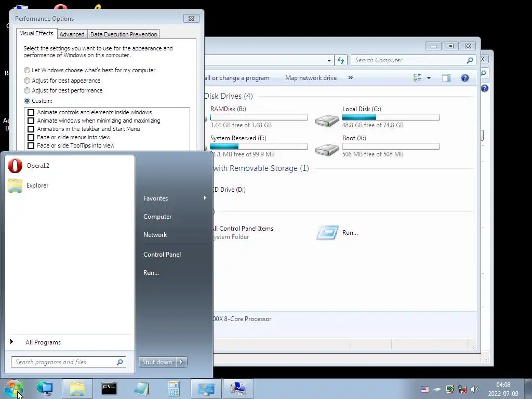
Task: Open the view options dropdown arrow
Action: 429,78
